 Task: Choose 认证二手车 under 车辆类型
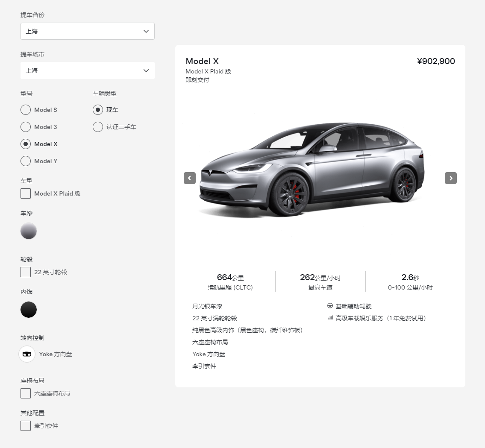pyautogui.click(x=97, y=127)
